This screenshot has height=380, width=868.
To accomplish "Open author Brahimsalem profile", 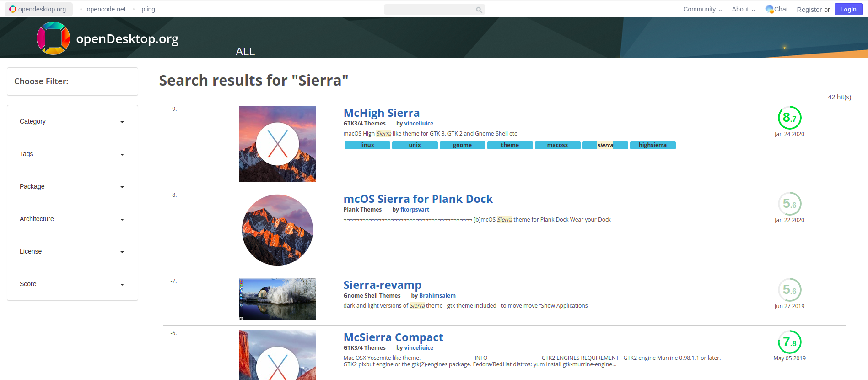I will (437, 296).
